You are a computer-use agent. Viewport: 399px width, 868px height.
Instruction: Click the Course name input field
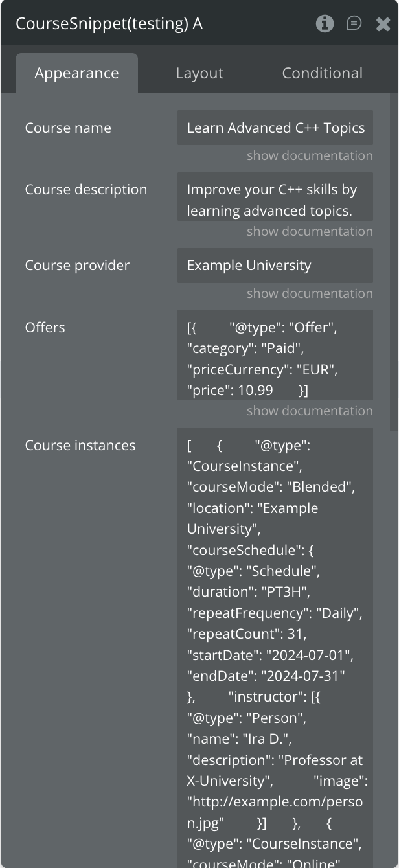pyautogui.click(x=275, y=128)
